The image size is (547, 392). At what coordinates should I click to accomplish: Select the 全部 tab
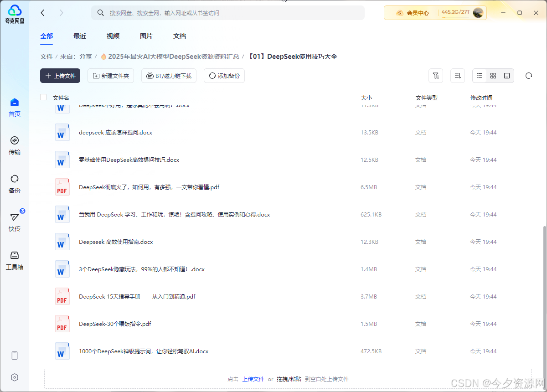point(46,36)
